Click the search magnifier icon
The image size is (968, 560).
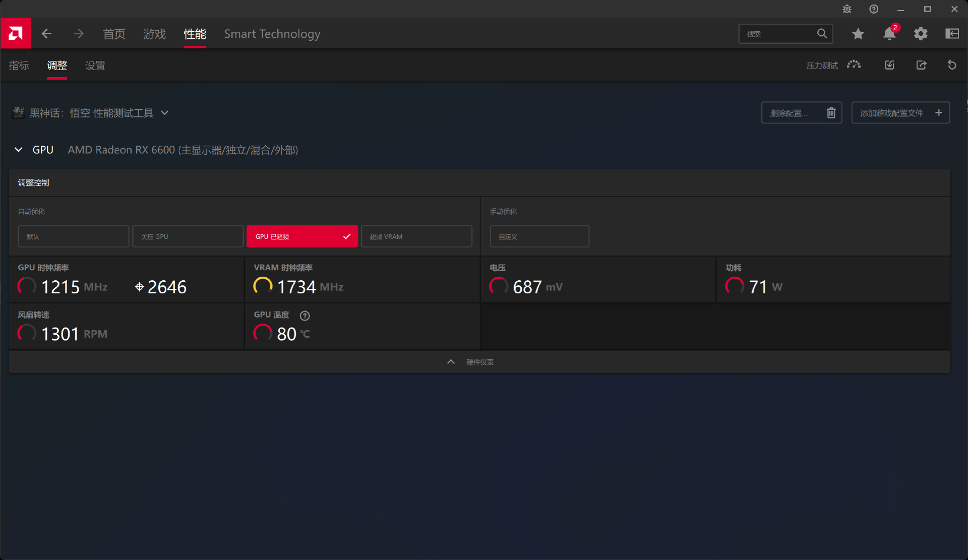click(822, 34)
